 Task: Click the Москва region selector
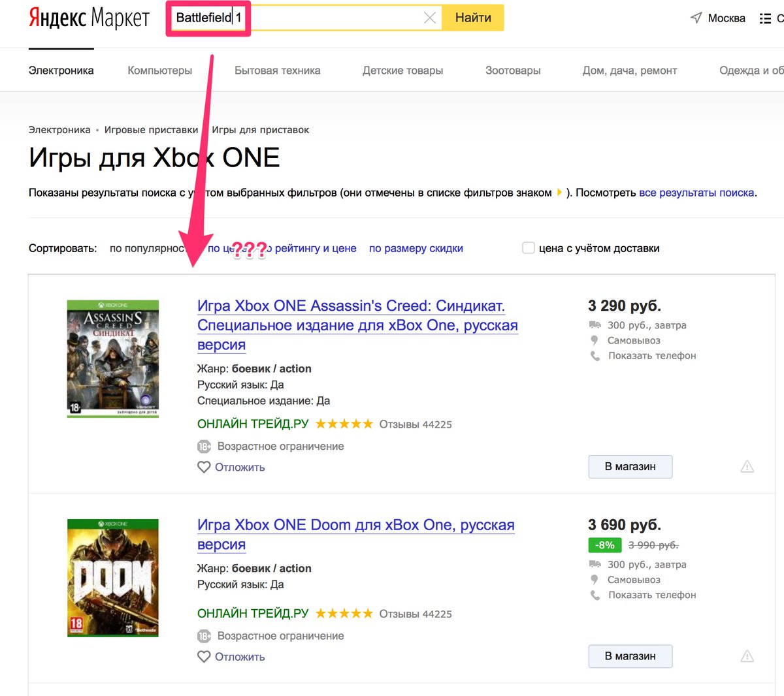click(727, 18)
